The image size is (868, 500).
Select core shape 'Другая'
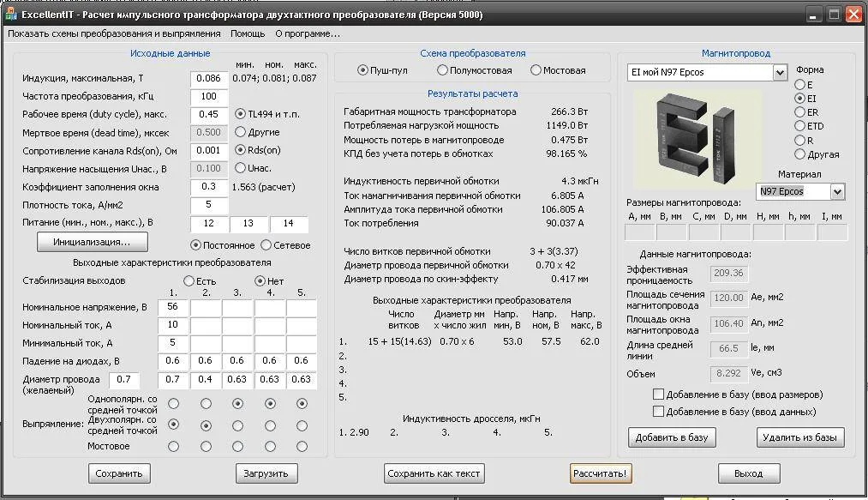tap(799, 154)
